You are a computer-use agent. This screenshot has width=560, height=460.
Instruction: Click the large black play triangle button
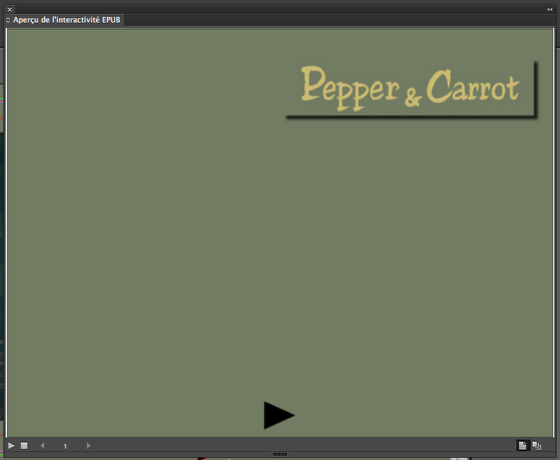point(279,415)
